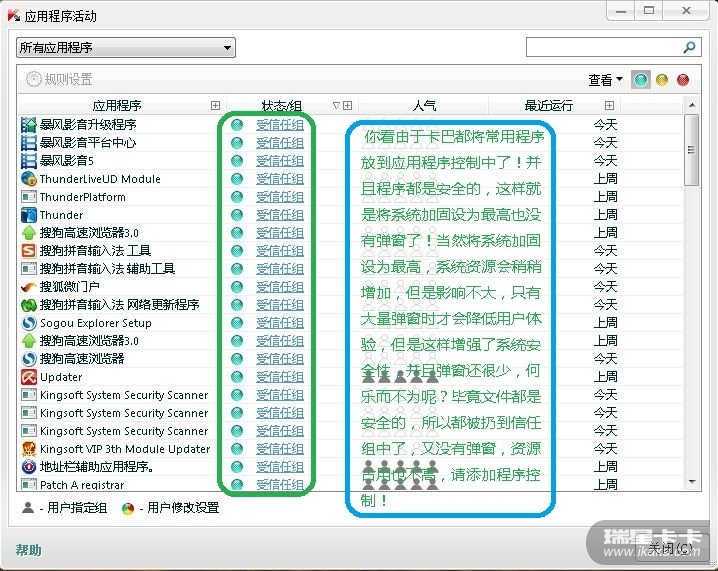Expand the 应用程序 column plus button
The image size is (718, 571).
215,106
